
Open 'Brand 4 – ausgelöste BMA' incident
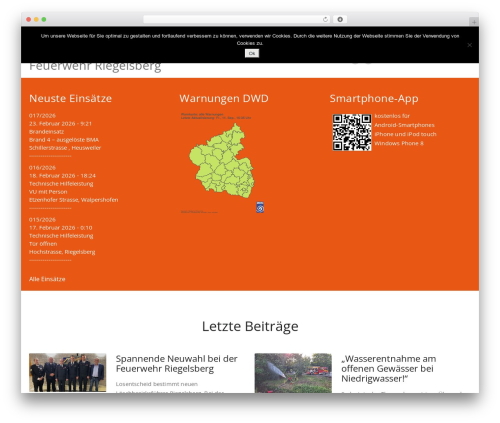(x=64, y=140)
